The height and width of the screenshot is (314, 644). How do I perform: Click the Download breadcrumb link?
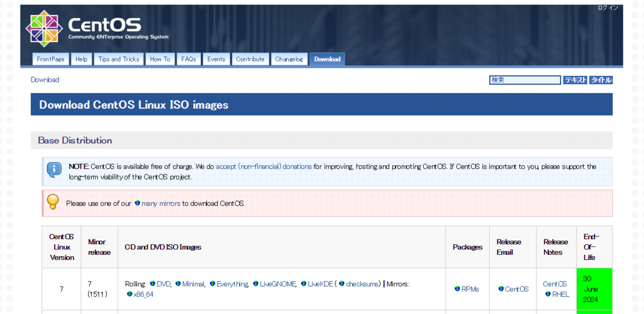coord(45,80)
